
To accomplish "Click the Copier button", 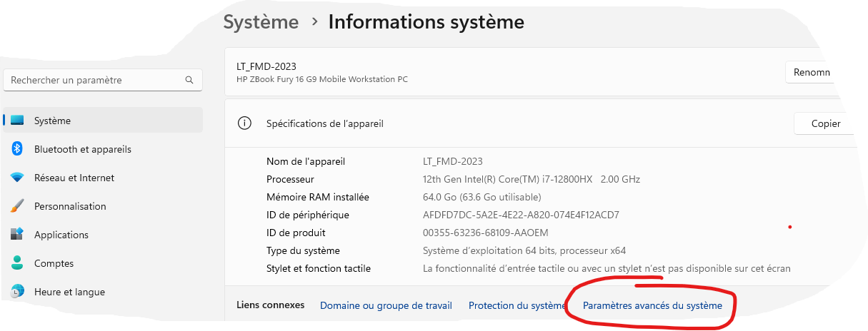I will 825,123.
